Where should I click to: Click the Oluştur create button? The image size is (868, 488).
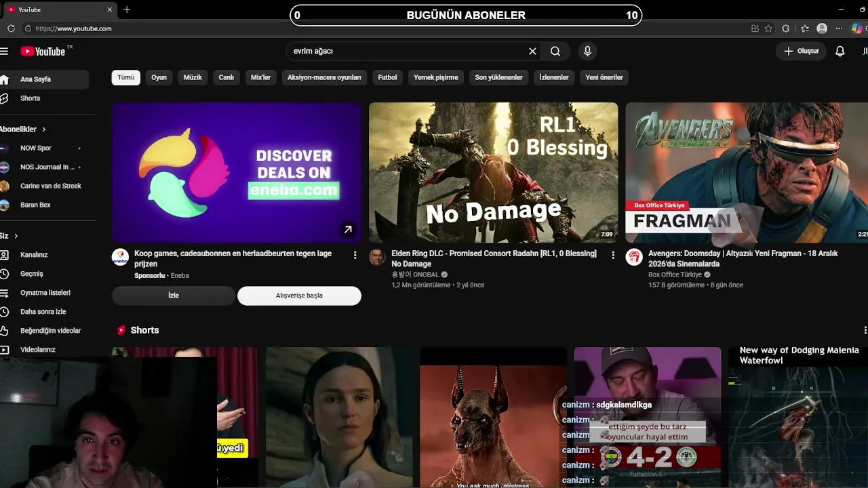[x=802, y=51]
